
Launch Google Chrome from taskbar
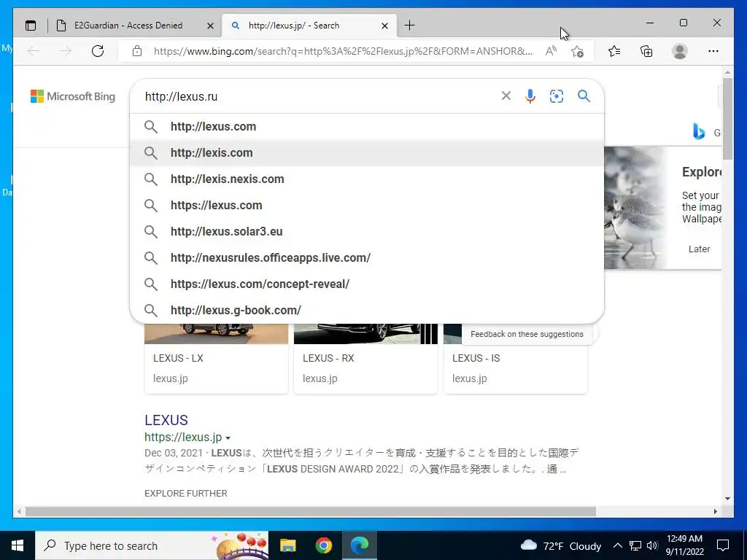point(323,545)
